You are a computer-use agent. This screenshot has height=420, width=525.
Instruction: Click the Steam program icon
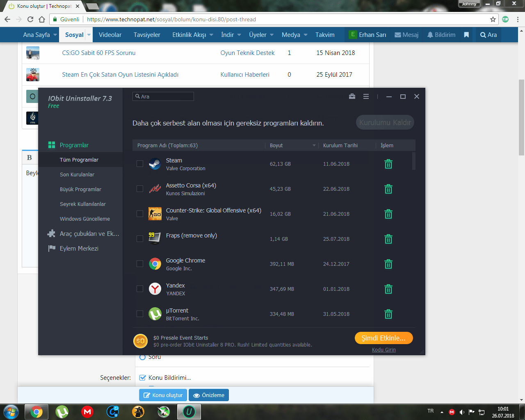pyautogui.click(x=155, y=164)
